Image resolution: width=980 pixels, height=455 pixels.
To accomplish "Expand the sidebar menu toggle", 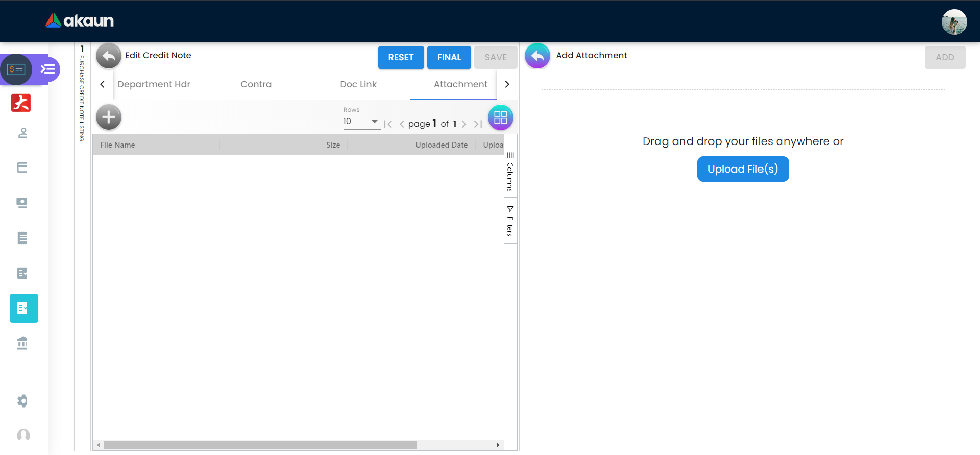I will point(48,69).
